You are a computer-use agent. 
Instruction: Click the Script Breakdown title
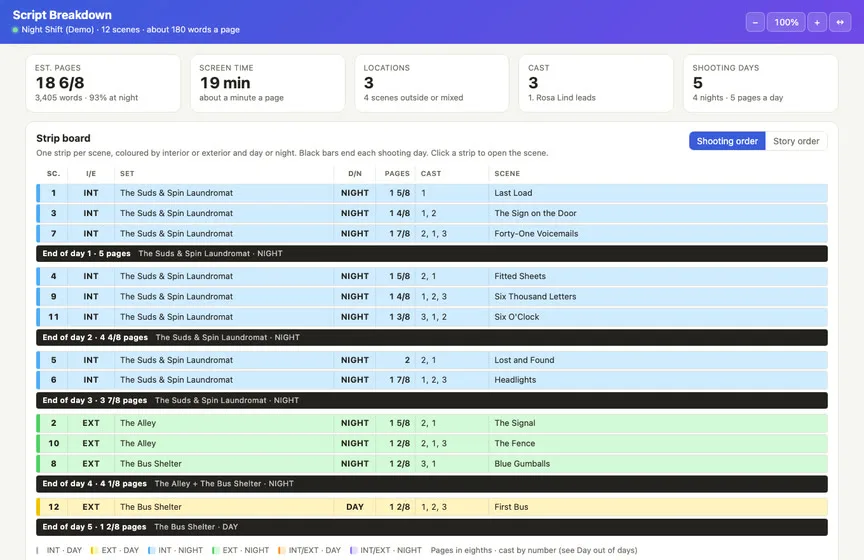62,15
